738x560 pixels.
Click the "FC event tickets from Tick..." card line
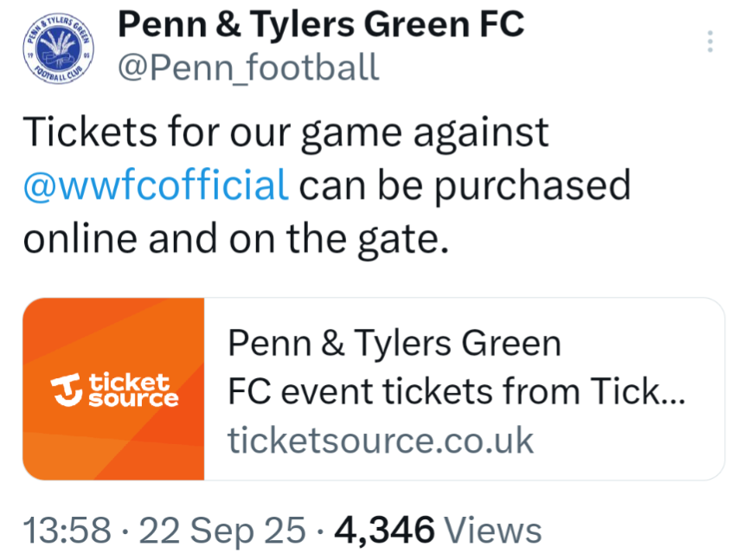coord(456,391)
